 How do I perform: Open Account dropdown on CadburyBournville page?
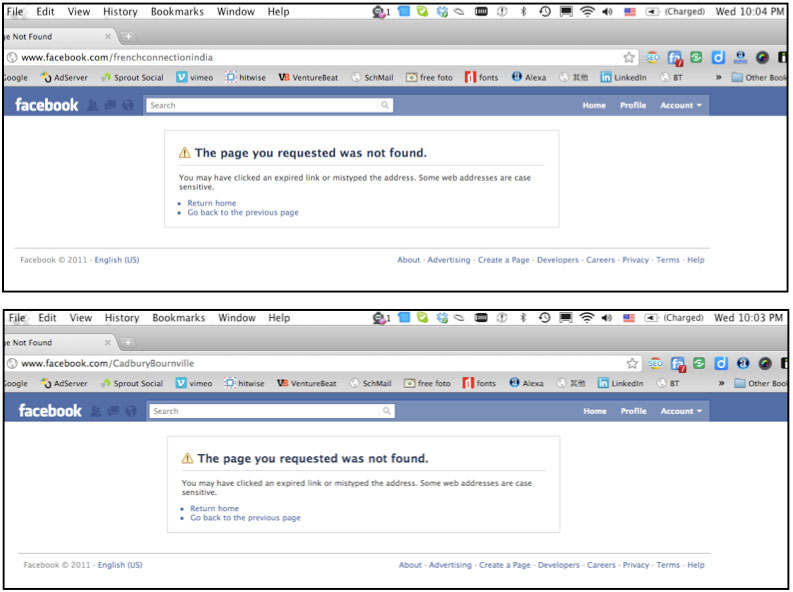pyautogui.click(x=681, y=411)
